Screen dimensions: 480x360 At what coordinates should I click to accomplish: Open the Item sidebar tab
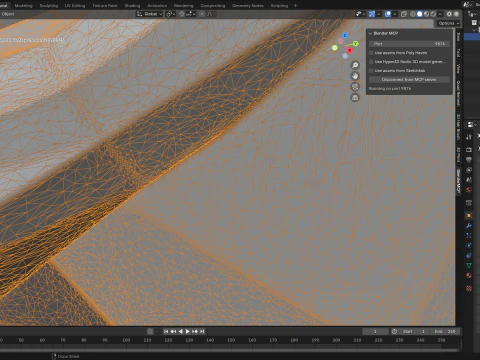coord(458,37)
